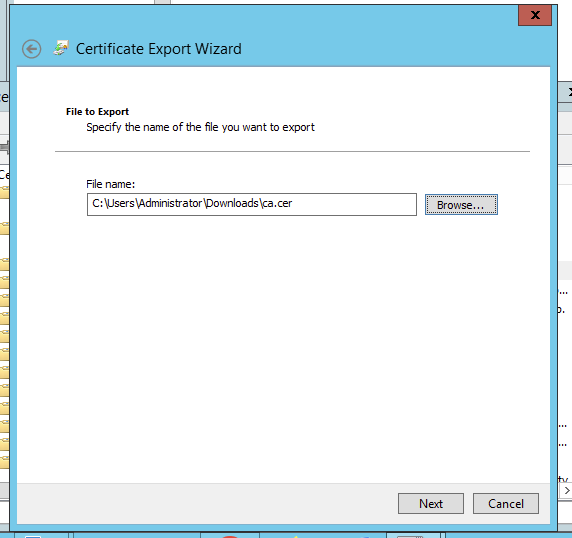Image resolution: width=572 pixels, height=538 pixels.
Task: Open the file browser with the Browse... button
Action: click(x=461, y=205)
